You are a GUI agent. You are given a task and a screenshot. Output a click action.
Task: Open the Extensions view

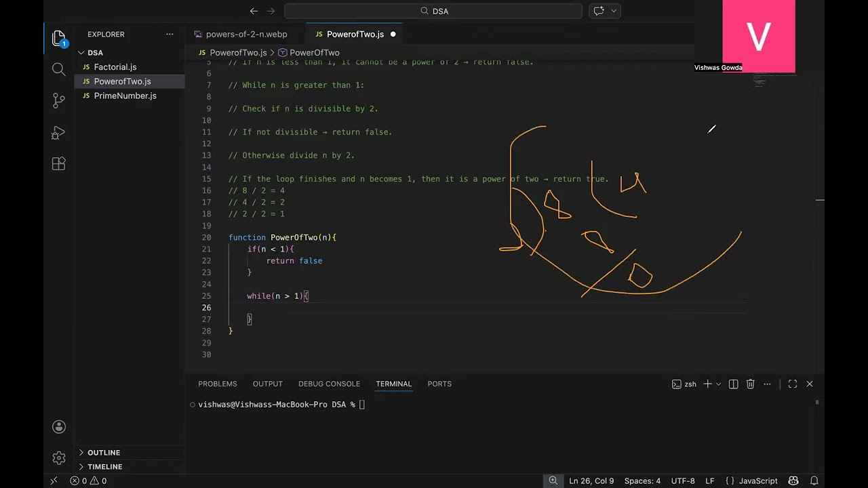59,163
